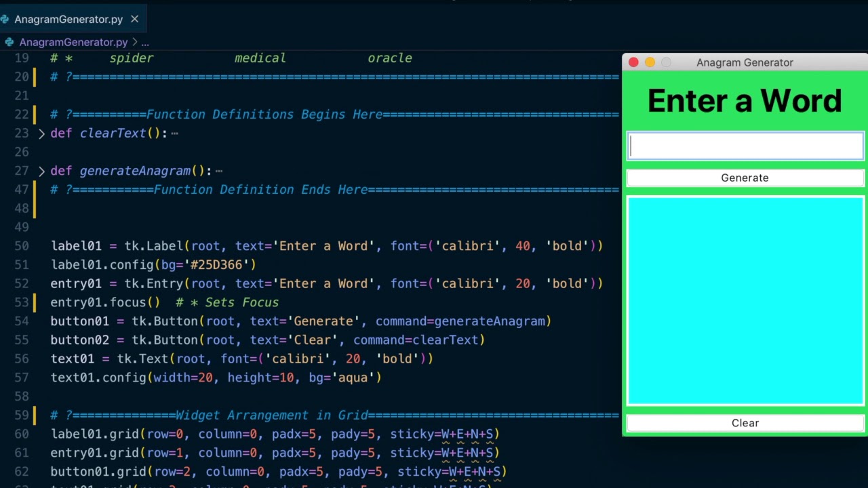This screenshot has width=868, height=488.
Task: Close the Anagram Generator window
Action: point(633,62)
